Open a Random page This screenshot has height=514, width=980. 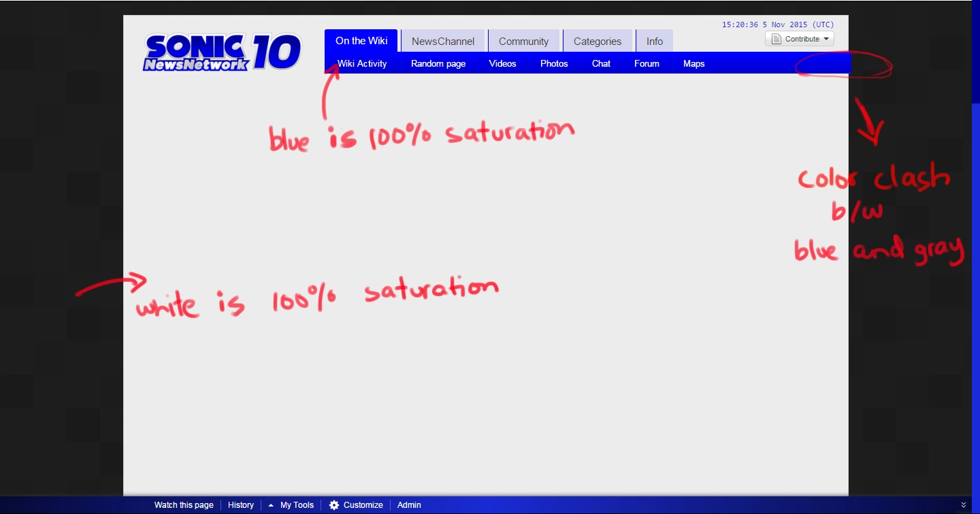point(438,64)
